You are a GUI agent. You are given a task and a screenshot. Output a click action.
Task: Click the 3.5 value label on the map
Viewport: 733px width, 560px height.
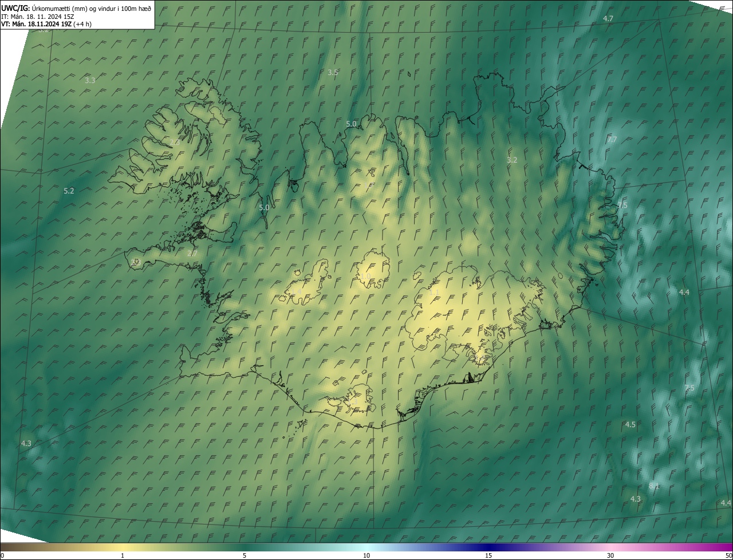(x=333, y=73)
